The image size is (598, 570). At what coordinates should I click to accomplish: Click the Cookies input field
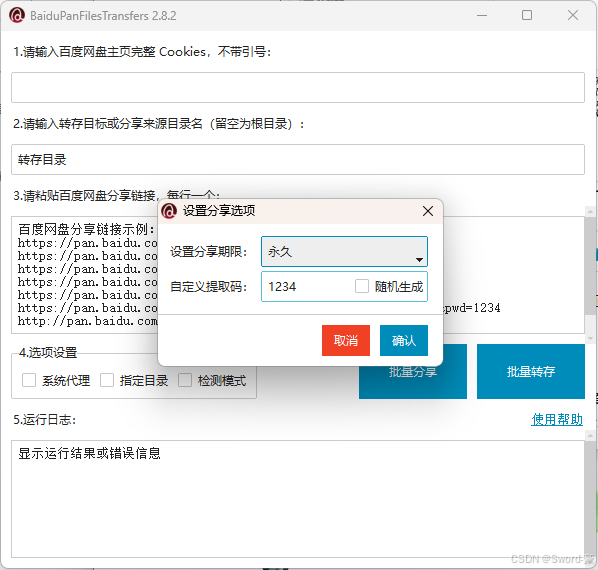pyautogui.click(x=297, y=87)
